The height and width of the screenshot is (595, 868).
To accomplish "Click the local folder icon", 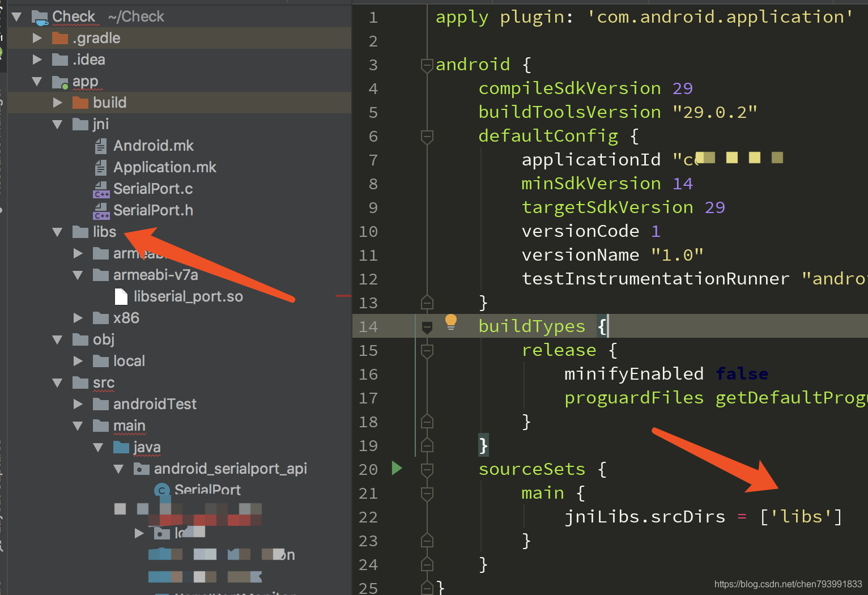I will coord(101,361).
